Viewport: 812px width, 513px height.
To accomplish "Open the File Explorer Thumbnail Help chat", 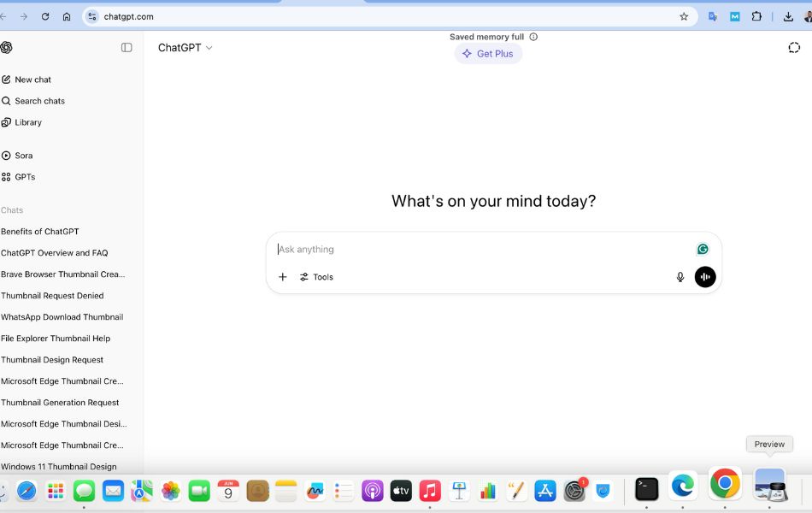I will (x=56, y=339).
